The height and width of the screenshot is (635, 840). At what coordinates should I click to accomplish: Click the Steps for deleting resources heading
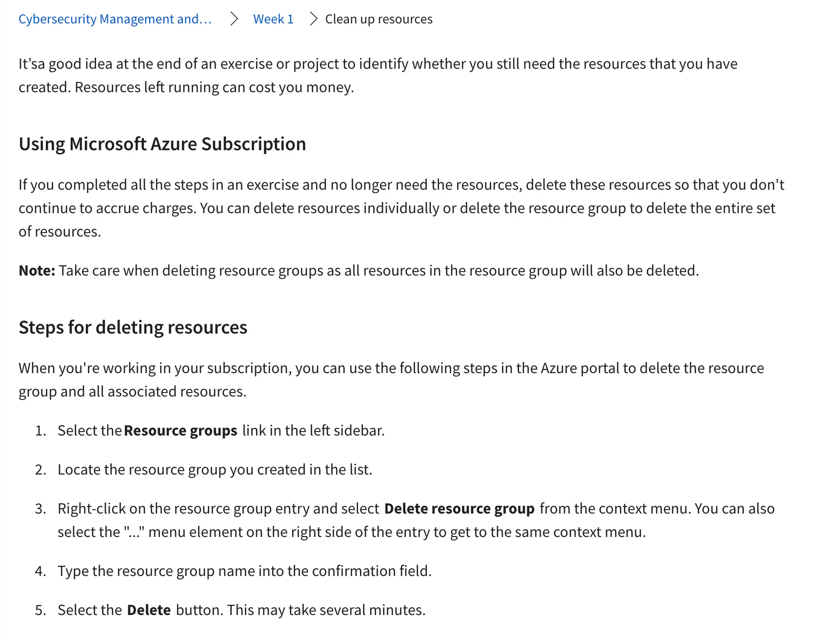point(133,327)
